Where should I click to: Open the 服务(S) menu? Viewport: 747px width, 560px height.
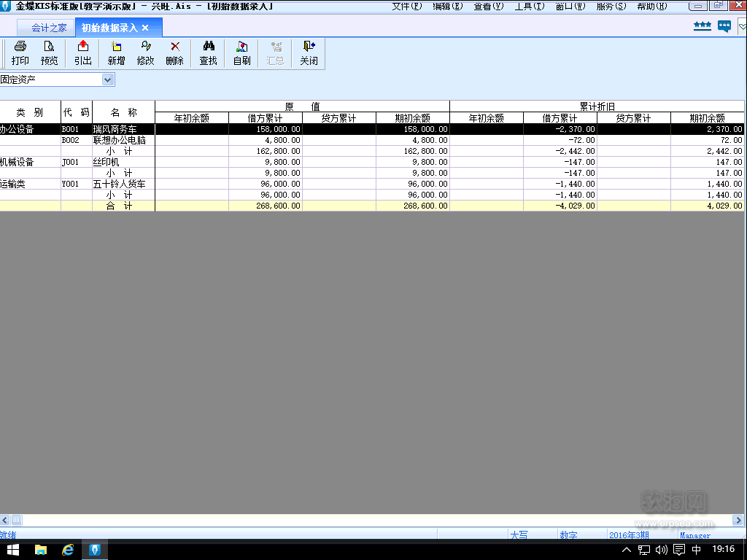pyautogui.click(x=611, y=6)
